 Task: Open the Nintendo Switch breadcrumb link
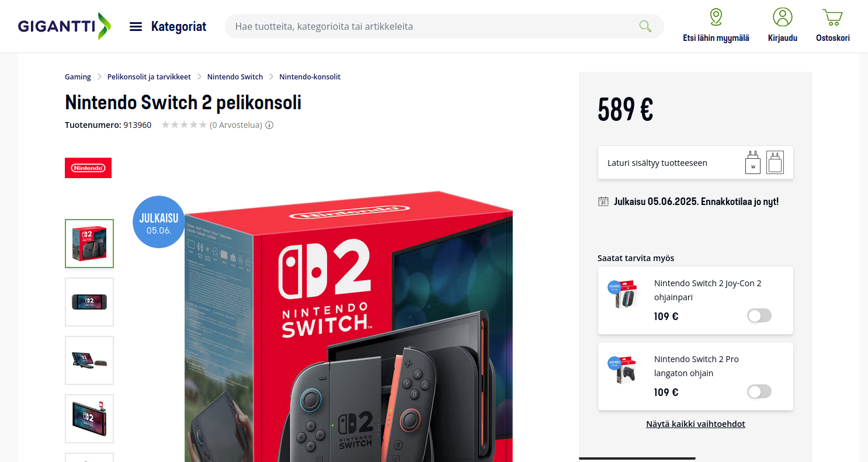pyautogui.click(x=235, y=77)
